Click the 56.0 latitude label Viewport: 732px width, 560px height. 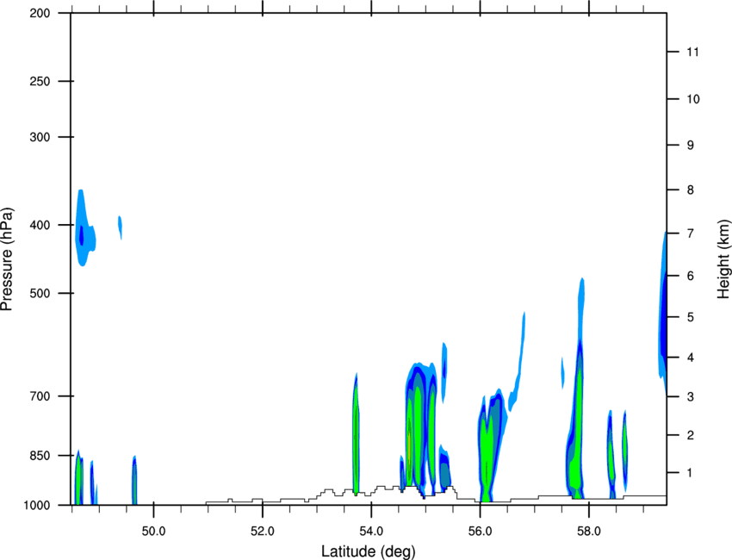480,532
